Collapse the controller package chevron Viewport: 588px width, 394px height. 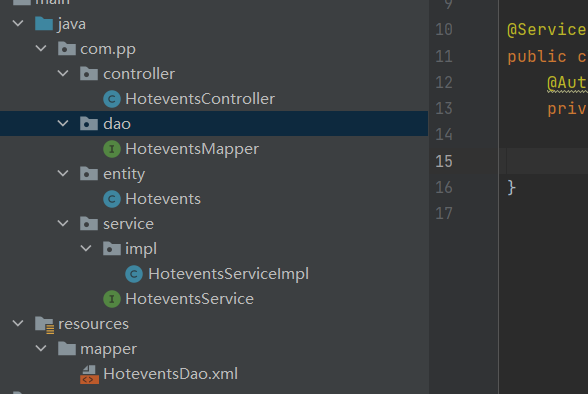[x=63, y=73]
